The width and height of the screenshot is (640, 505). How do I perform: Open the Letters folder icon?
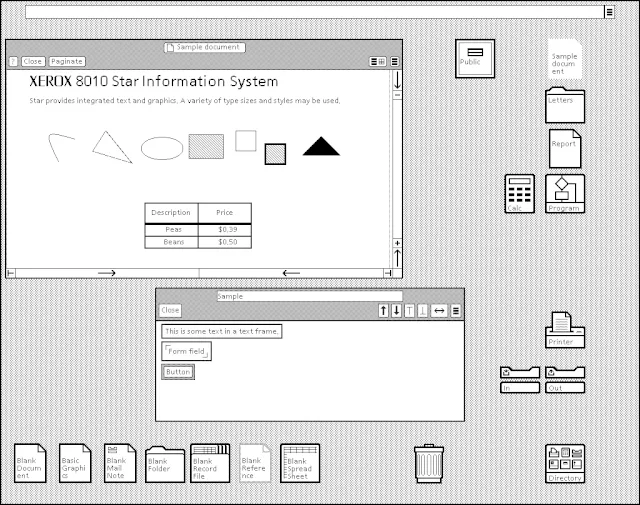tap(565, 105)
